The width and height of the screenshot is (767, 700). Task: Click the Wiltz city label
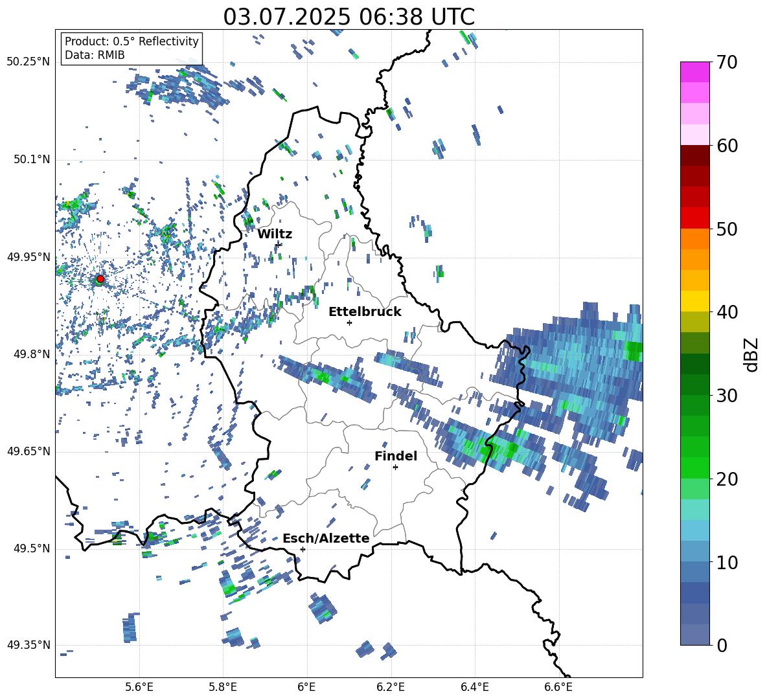coord(275,234)
